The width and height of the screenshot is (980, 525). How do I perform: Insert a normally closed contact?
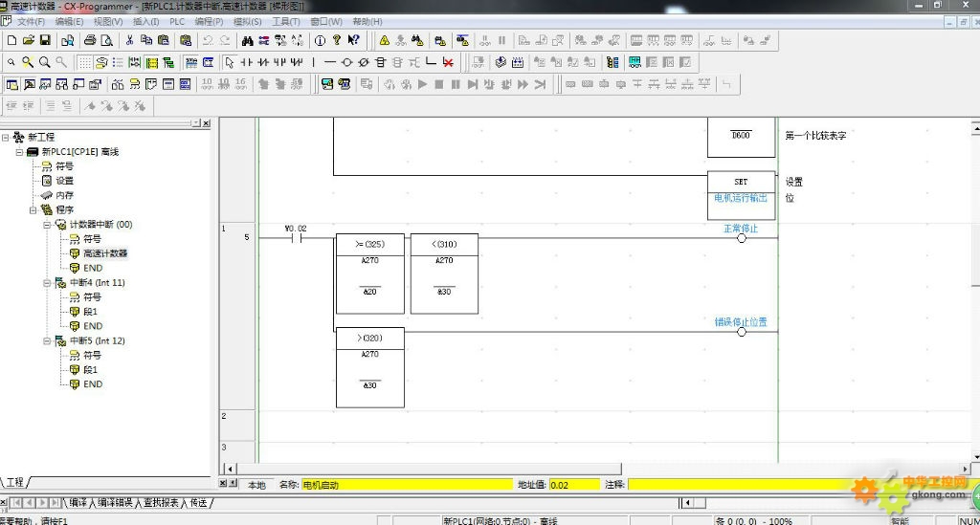[263, 62]
